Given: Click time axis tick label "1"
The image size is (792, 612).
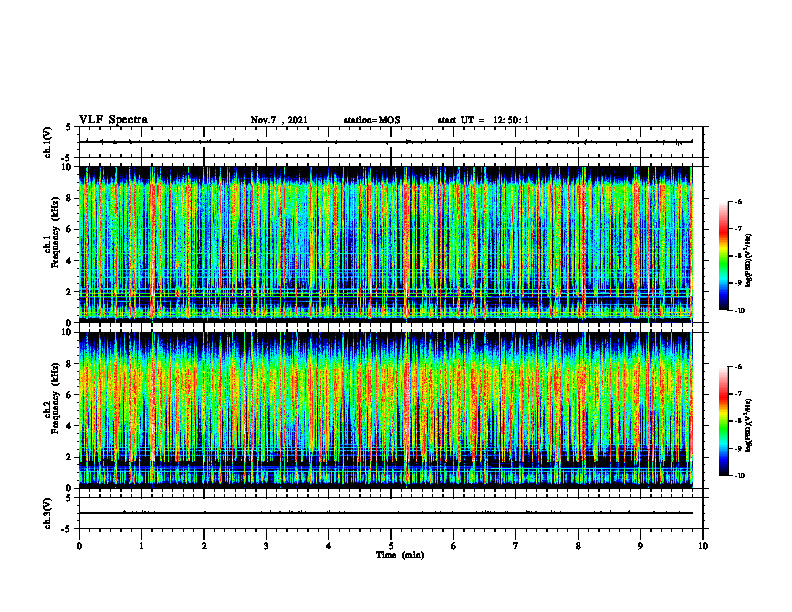Looking at the screenshot, I should point(141,546).
